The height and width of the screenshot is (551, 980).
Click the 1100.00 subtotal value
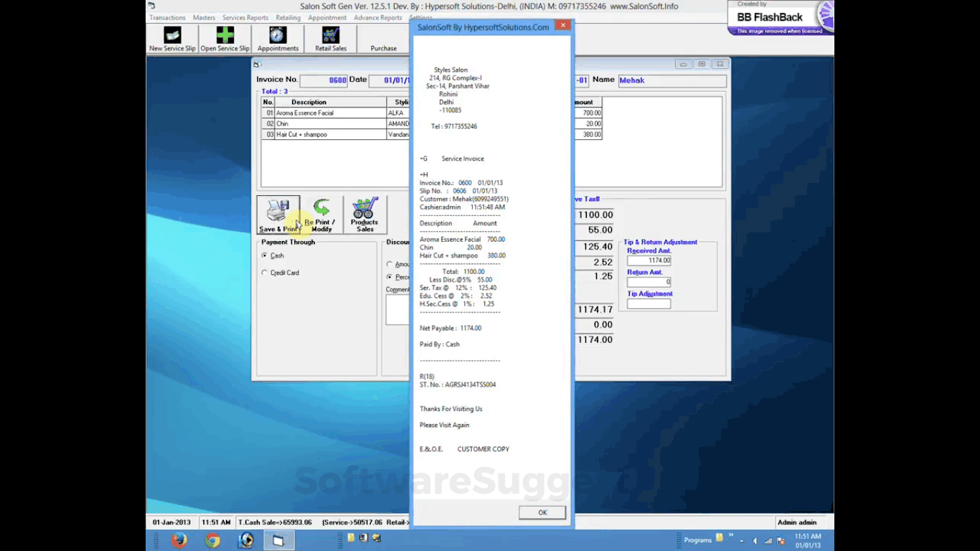(x=595, y=215)
